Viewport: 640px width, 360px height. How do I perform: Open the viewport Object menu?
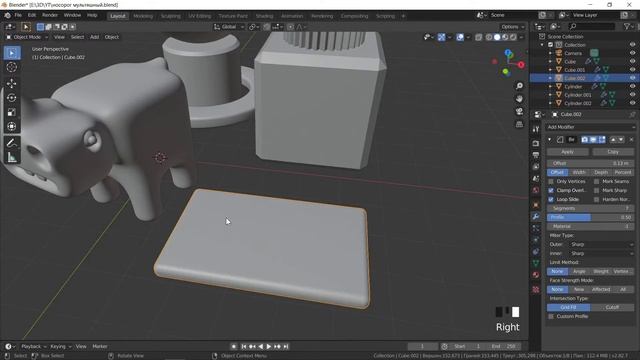pos(112,37)
